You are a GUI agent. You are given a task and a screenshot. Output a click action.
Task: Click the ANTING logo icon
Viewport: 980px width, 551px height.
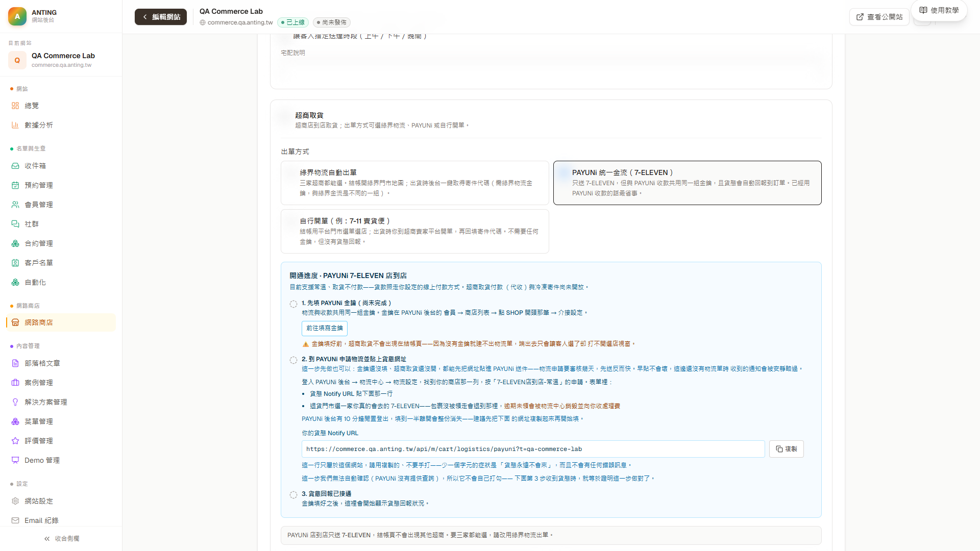(x=17, y=16)
